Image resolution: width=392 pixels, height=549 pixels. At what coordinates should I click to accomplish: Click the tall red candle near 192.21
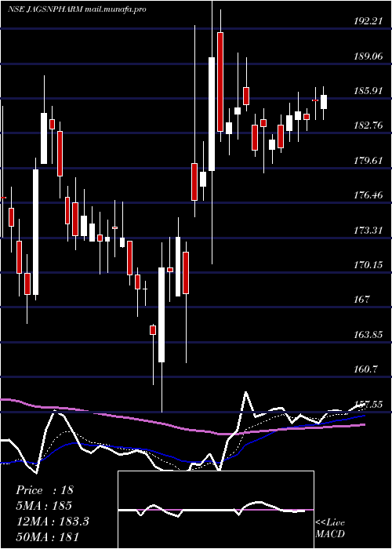tap(220, 82)
